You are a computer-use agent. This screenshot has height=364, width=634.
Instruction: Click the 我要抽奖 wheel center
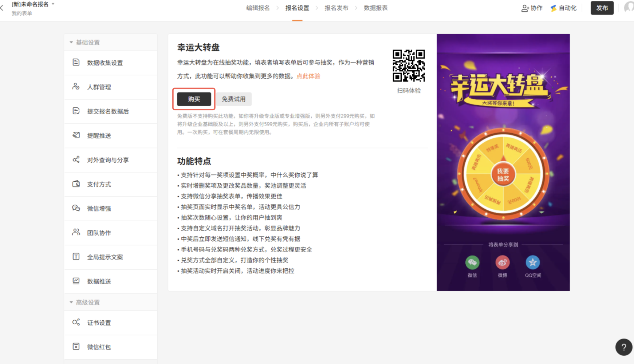click(503, 175)
